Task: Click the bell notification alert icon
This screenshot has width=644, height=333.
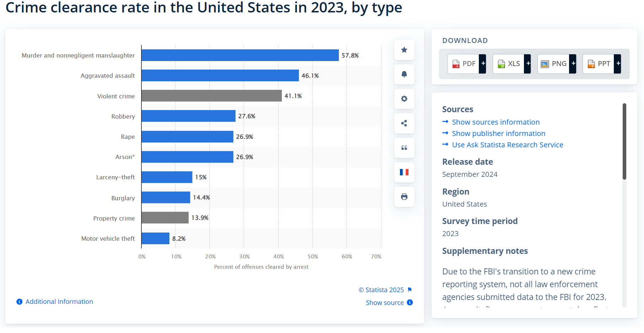Action: coord(404,74)
